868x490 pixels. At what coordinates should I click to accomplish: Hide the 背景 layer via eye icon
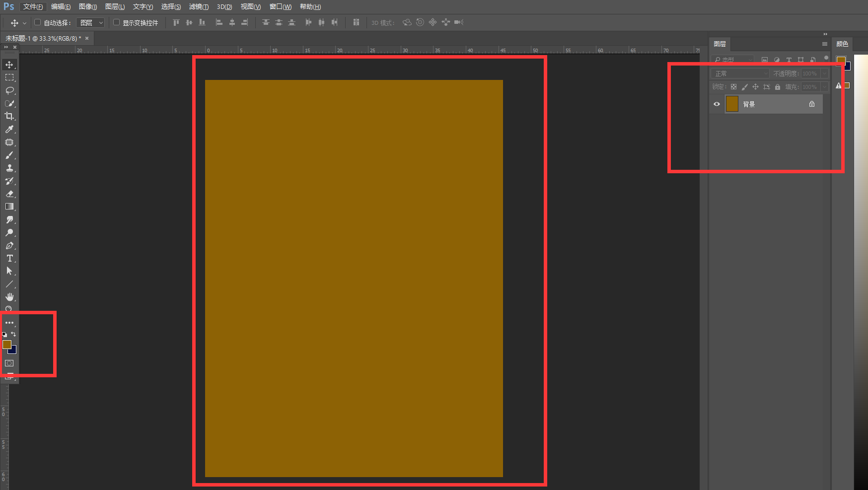pos(717,104)
